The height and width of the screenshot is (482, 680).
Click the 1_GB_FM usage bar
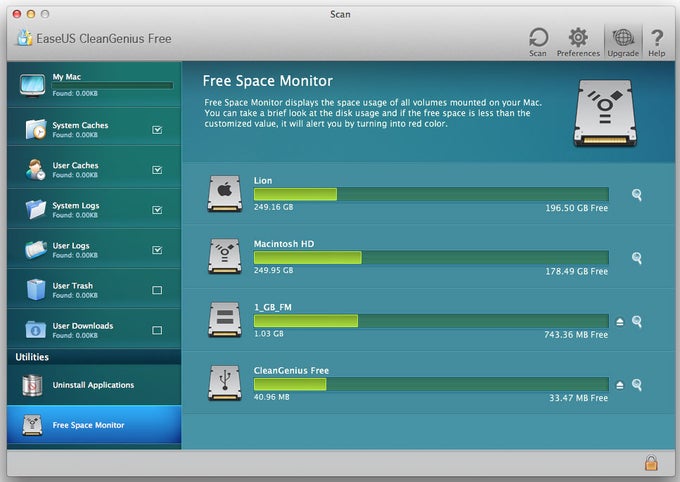pyautogui.click(x=431, y=321)
